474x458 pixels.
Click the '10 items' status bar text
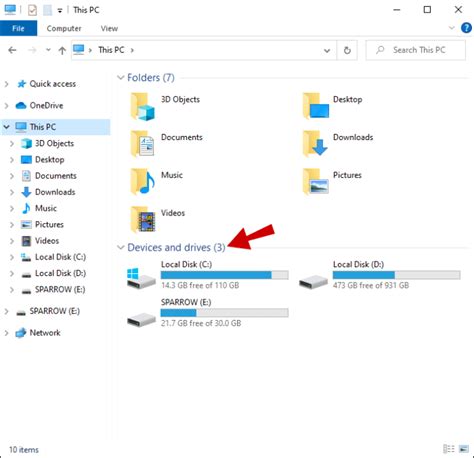pos(24,450)
